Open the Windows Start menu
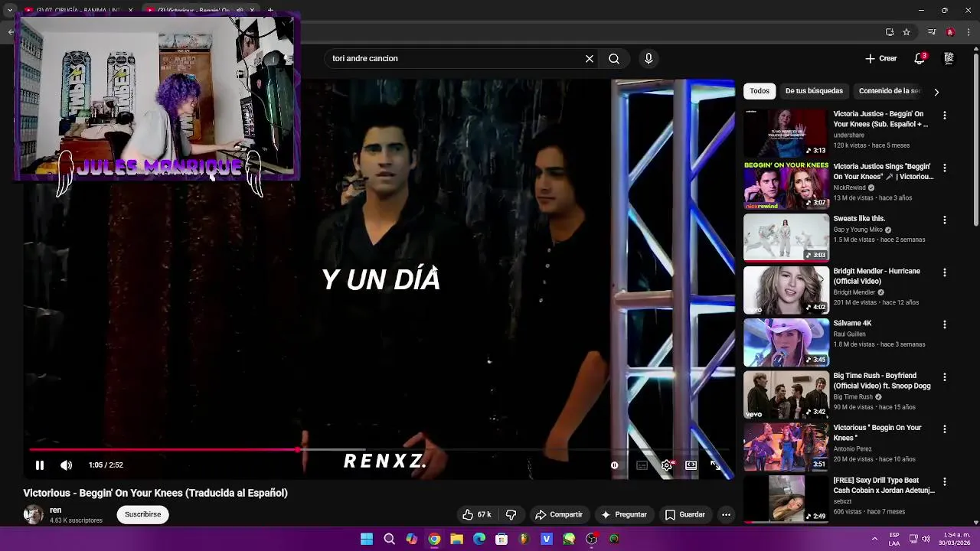The width and height of the screenshot is (980, 551). pyautogui.click(x=367, y=539)
